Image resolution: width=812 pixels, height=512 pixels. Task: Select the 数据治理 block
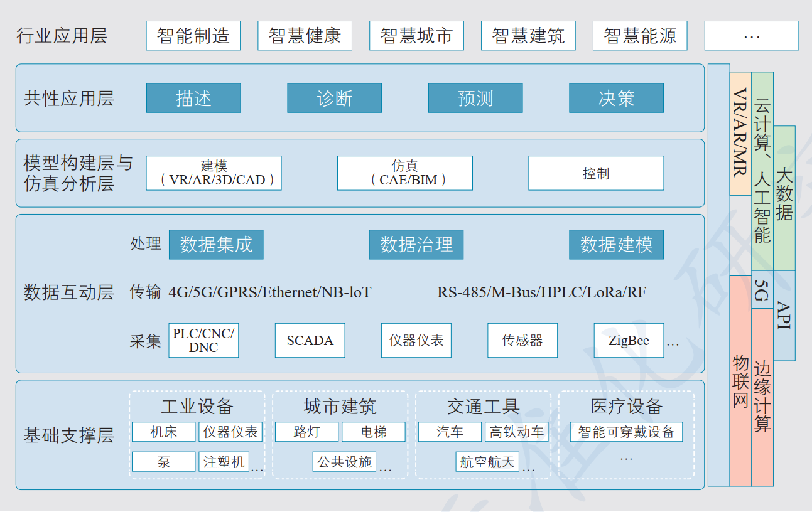point(416,245)
